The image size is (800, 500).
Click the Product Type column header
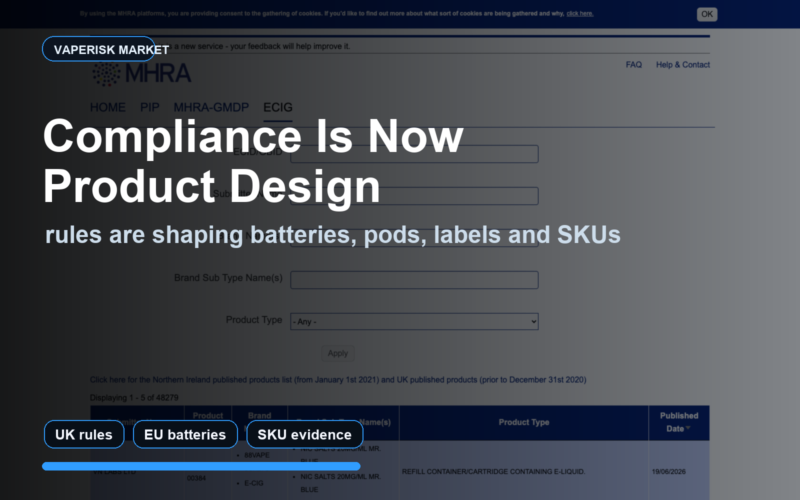(x=524, y=422)
